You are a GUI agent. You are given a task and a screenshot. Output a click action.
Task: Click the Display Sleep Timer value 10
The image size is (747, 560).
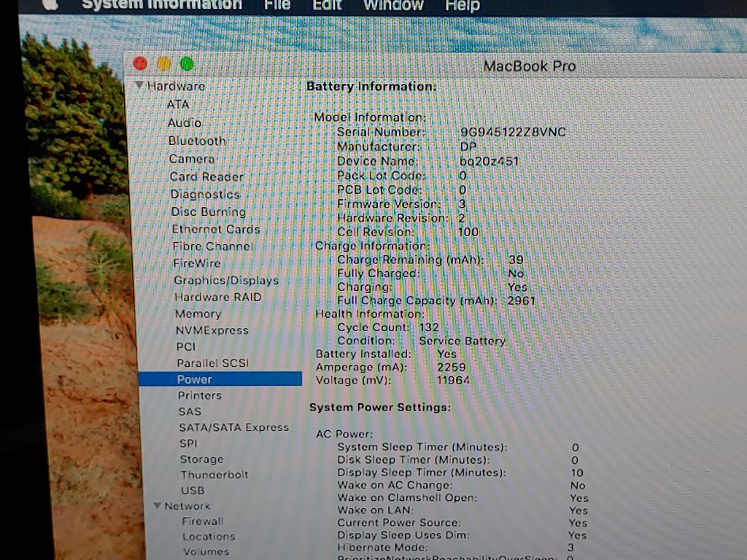(577, 472)
